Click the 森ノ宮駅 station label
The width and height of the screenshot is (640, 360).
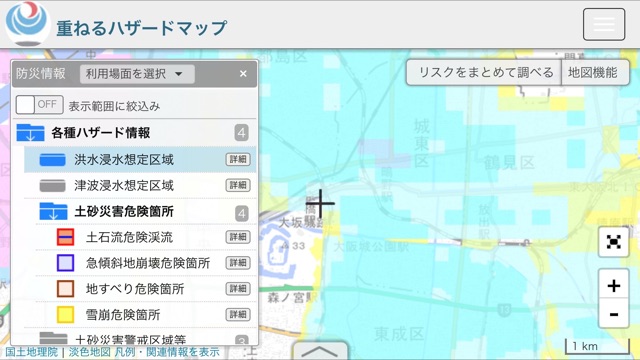point(292,297)
